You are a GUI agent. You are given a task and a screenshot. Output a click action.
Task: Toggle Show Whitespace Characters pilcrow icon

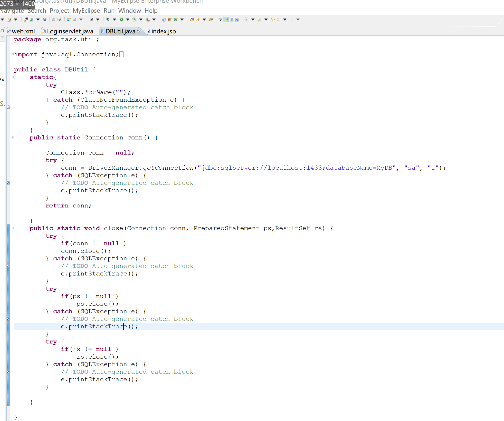pyautogui.click(x=237, y=20)
